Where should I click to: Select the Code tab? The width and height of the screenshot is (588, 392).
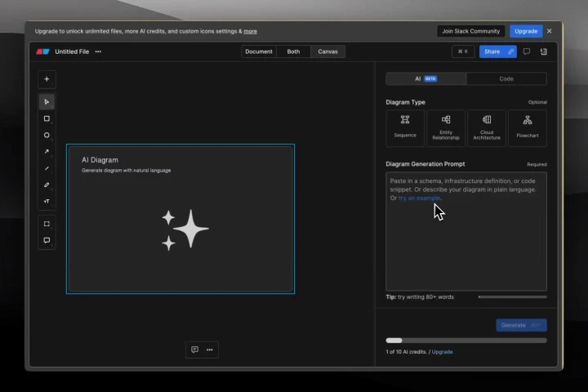coord(506,78)
